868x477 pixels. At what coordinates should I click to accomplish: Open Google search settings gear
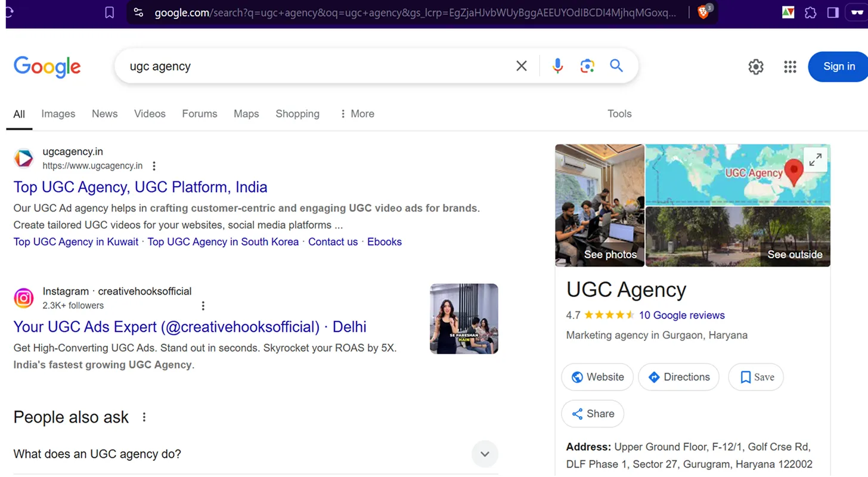point(755,66)
